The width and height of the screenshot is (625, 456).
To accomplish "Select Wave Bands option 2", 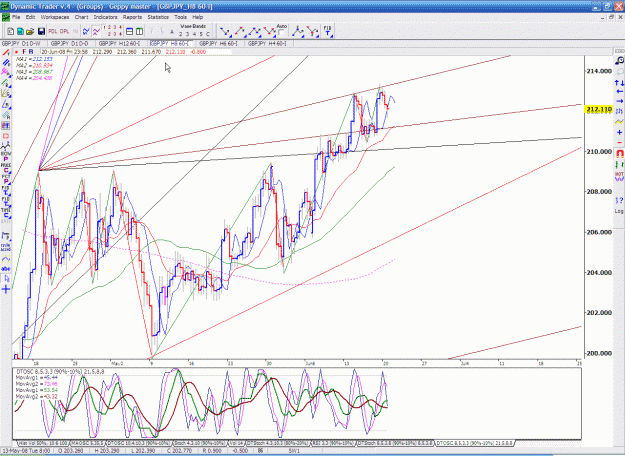I will (x=181, y=34).
